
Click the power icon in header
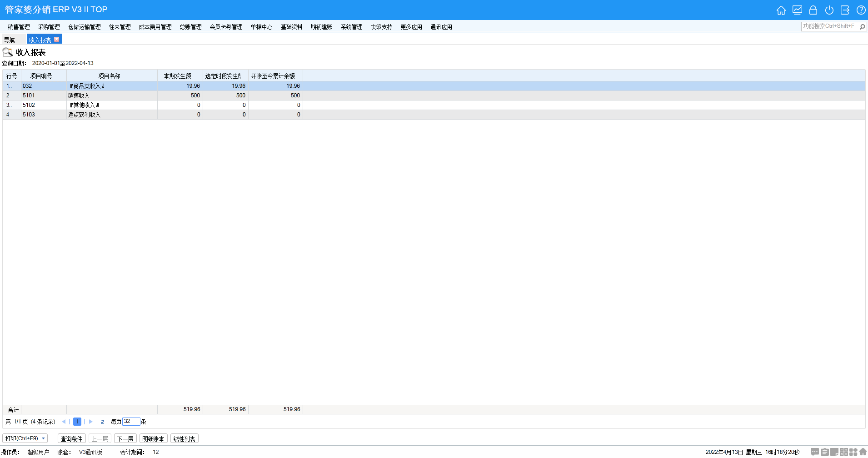click(829, 10)
